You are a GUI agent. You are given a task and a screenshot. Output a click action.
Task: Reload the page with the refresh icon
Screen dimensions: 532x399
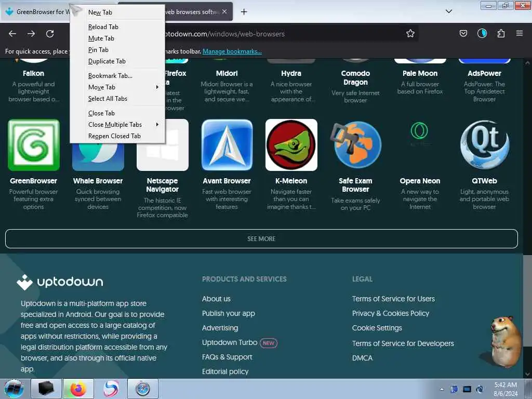coord(50,34)
